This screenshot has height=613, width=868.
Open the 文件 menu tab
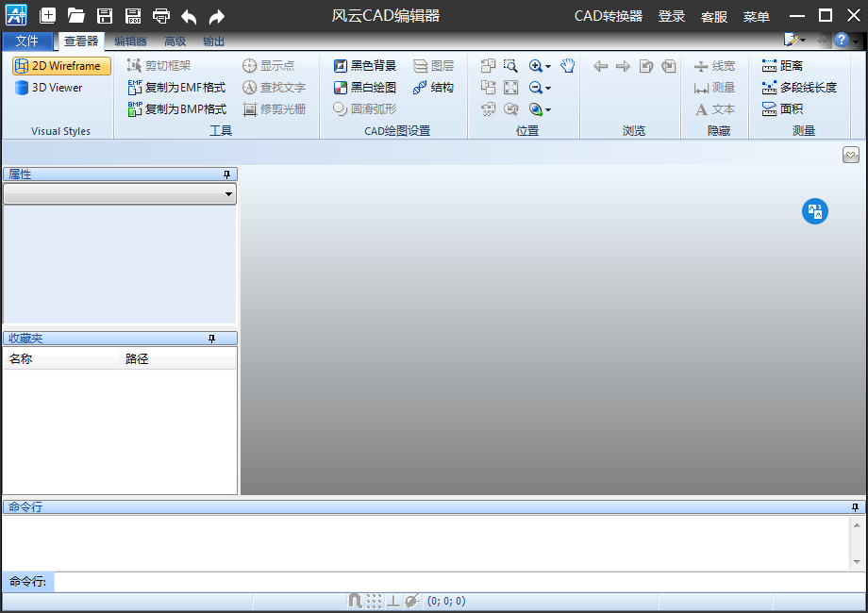26,41
